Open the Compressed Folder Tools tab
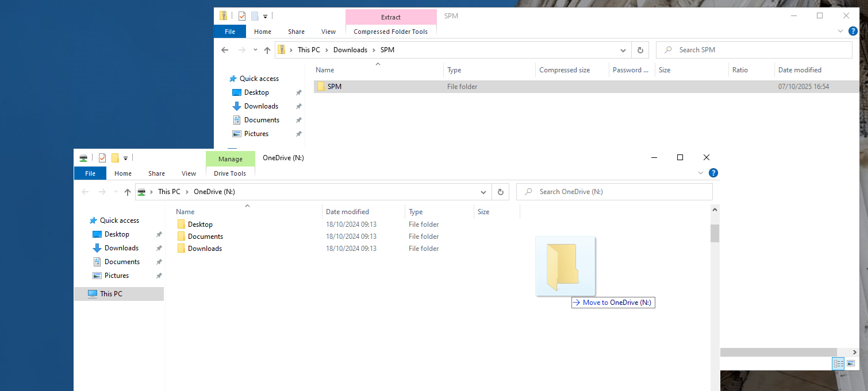The image size is (868, 391). pyautogui.click(x=390, y=32)
